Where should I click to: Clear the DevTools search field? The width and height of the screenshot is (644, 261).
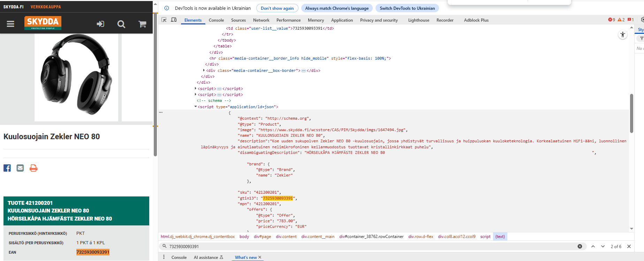(580, 246)
